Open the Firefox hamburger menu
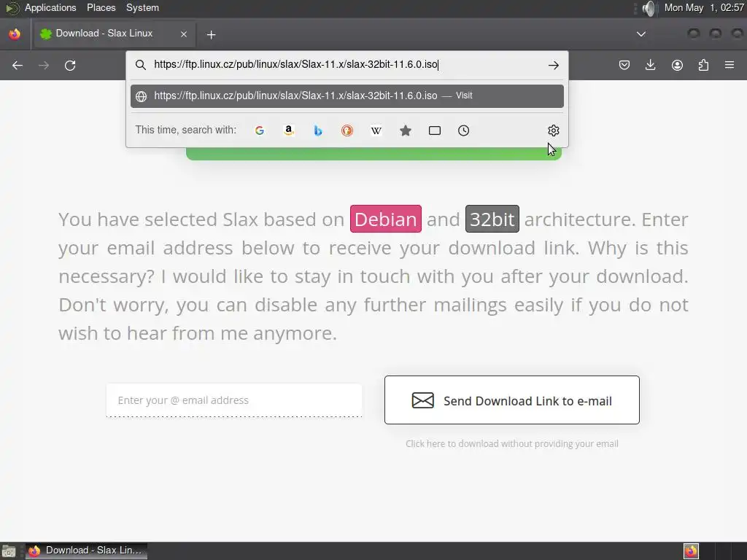 (x=729, y=65)
